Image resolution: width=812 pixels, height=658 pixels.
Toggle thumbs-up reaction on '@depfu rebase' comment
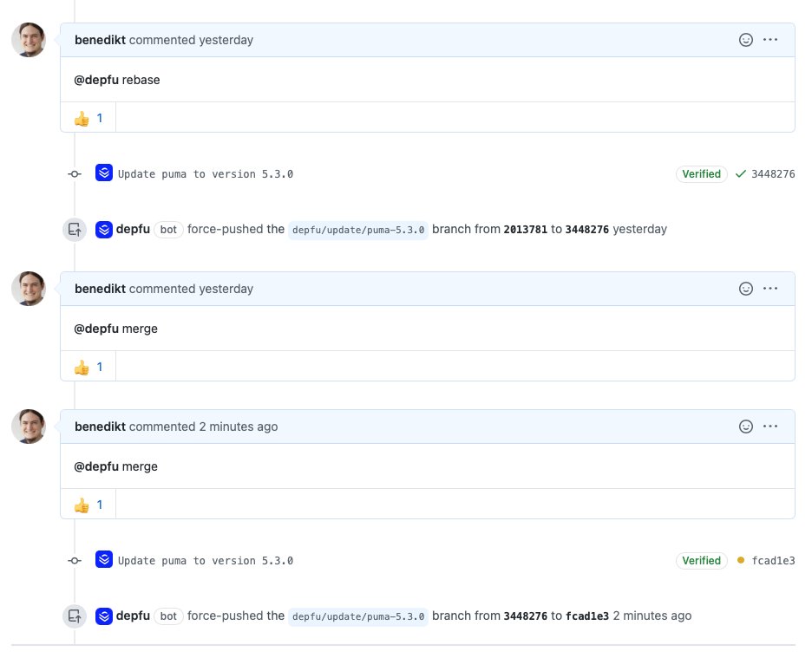tap(88, 118)
